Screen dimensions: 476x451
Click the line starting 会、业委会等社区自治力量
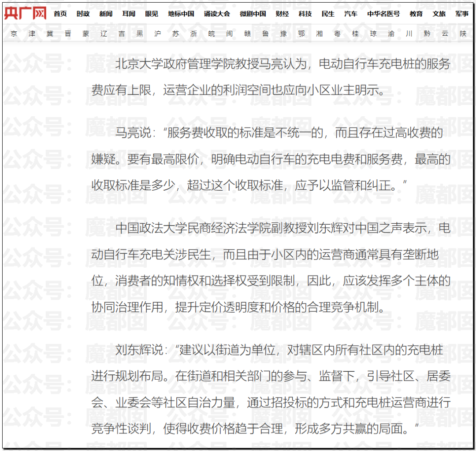pyautogui.click(x=271, y=403)
